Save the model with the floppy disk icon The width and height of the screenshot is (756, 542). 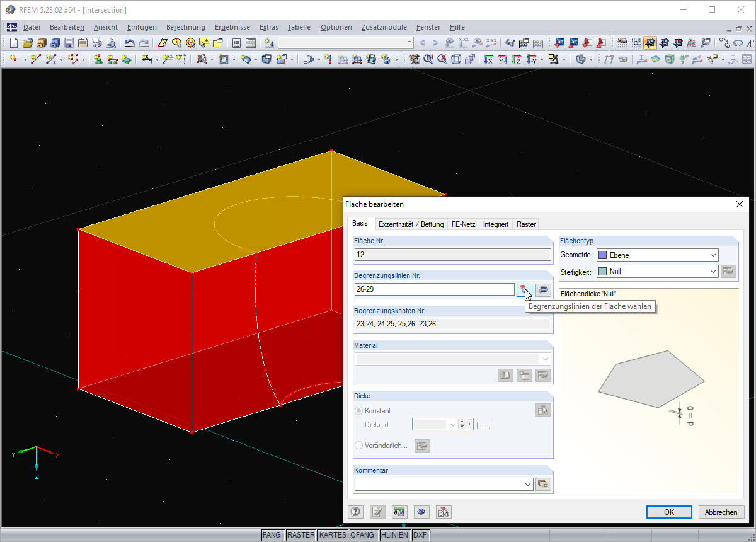click(69, 43)
